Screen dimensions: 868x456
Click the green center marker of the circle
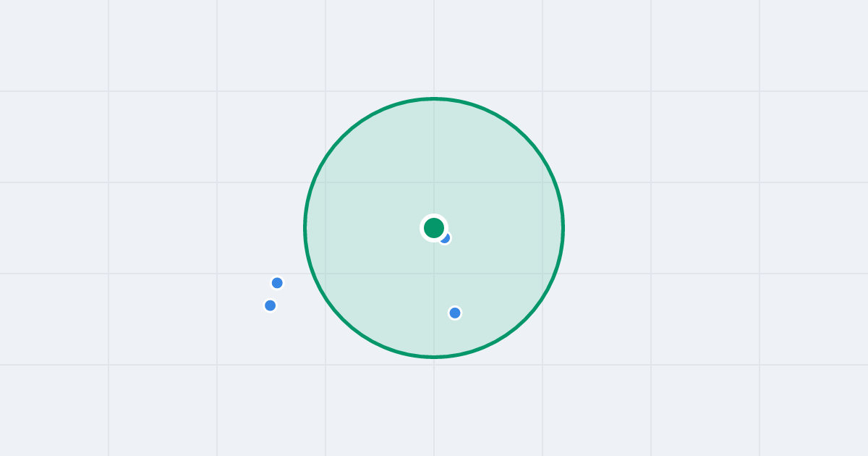click(x=434, y=228)
